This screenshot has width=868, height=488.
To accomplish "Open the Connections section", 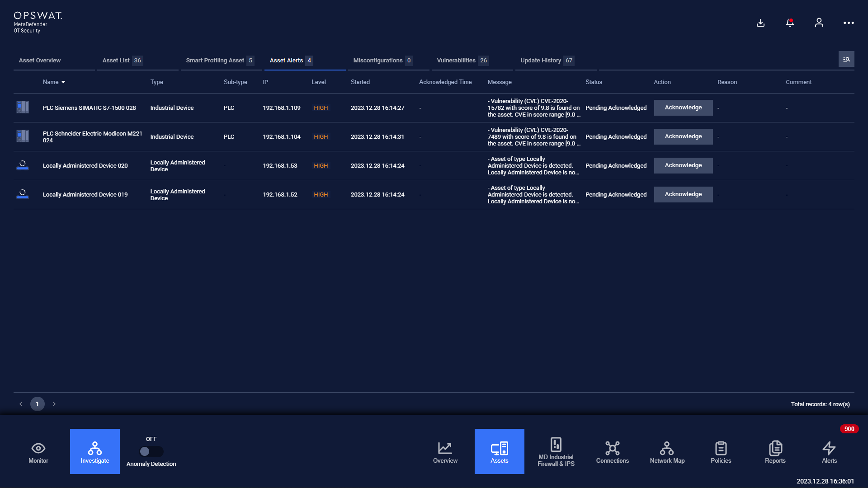I will pos(613,451).
